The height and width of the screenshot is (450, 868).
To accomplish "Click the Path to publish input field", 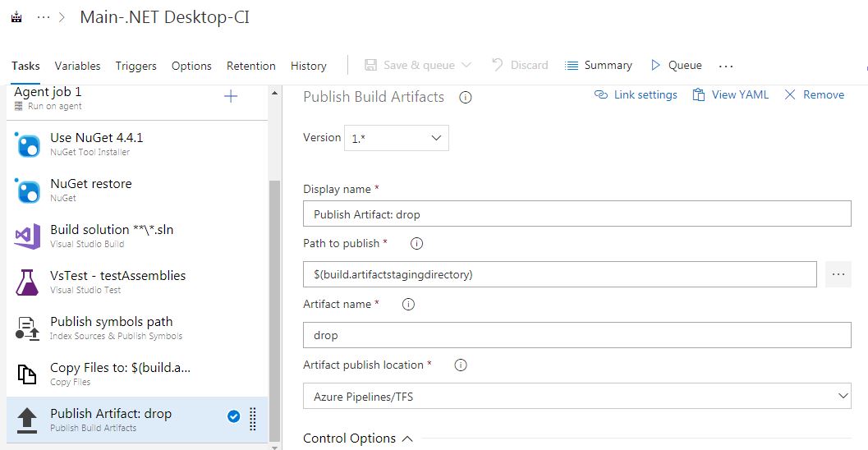I will 560,274.
